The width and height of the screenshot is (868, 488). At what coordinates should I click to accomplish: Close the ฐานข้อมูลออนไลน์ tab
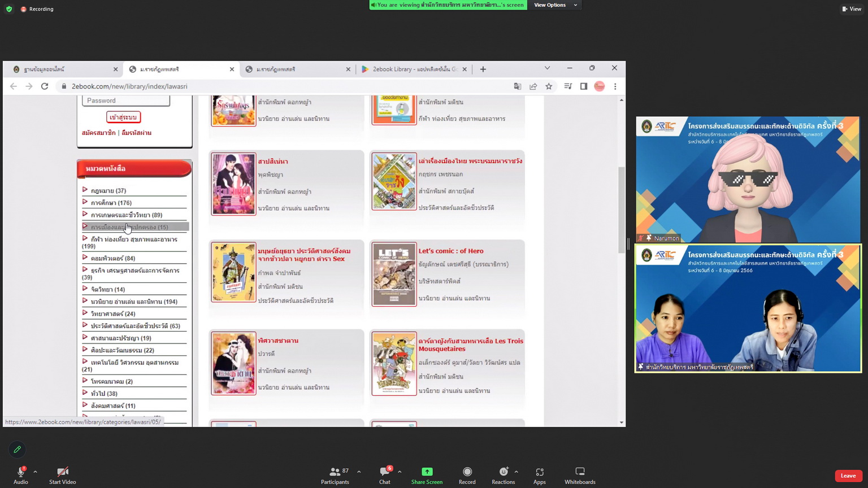116,69
